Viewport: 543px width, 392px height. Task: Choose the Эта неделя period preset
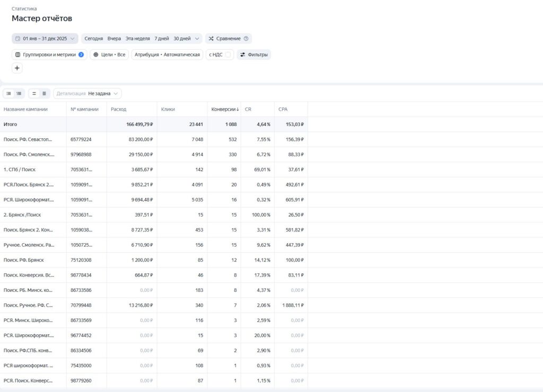(137, 39)
